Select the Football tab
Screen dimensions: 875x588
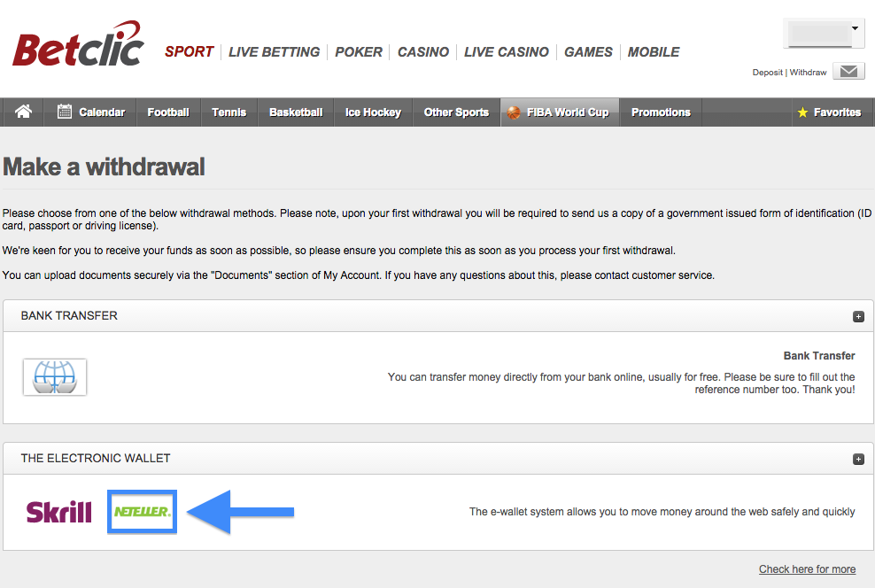tap(168, 112)
